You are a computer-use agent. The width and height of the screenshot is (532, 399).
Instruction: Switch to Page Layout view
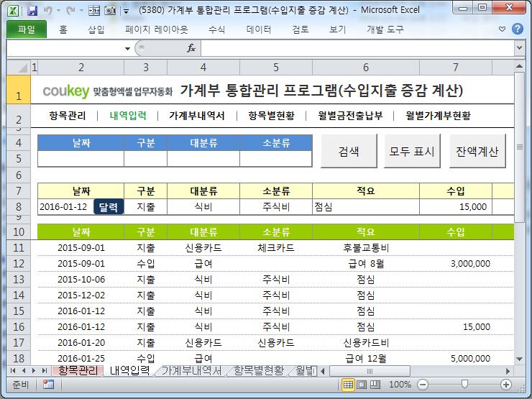(362, 385)
